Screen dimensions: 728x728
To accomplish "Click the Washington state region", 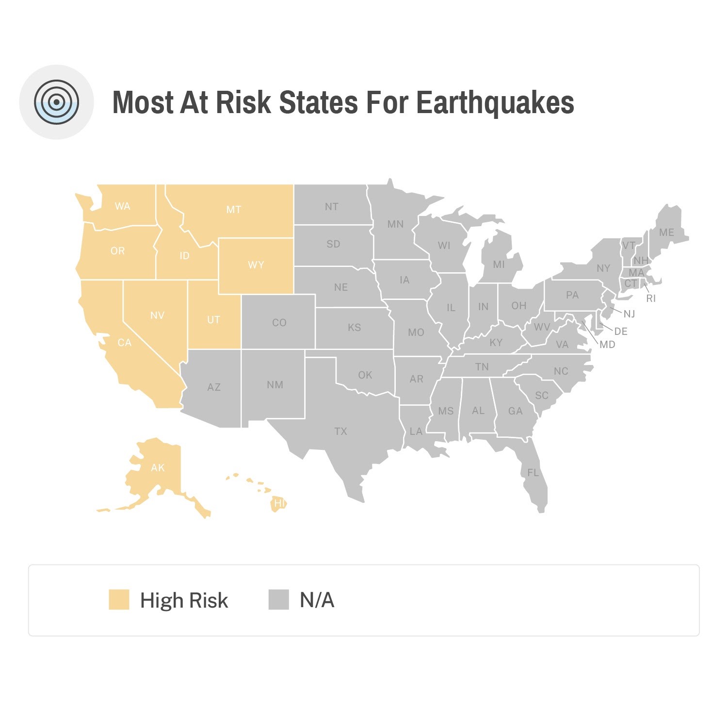I will (124, 206).
